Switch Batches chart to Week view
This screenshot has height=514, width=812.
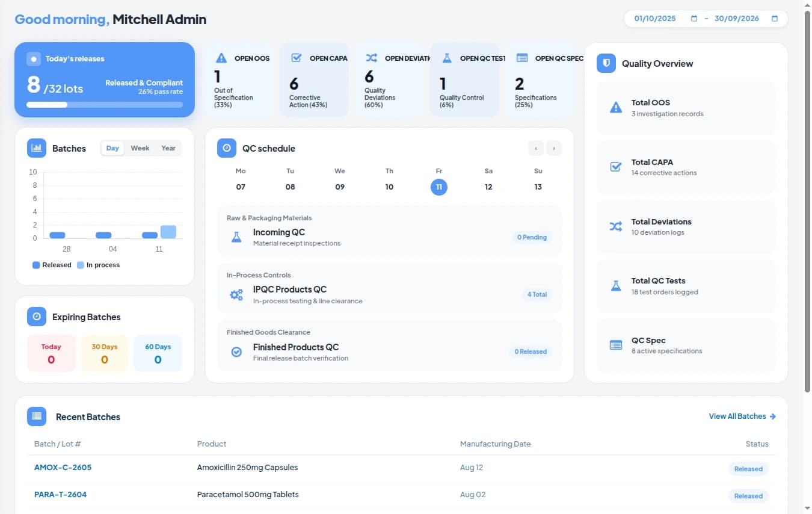click(x=140, y=148)
